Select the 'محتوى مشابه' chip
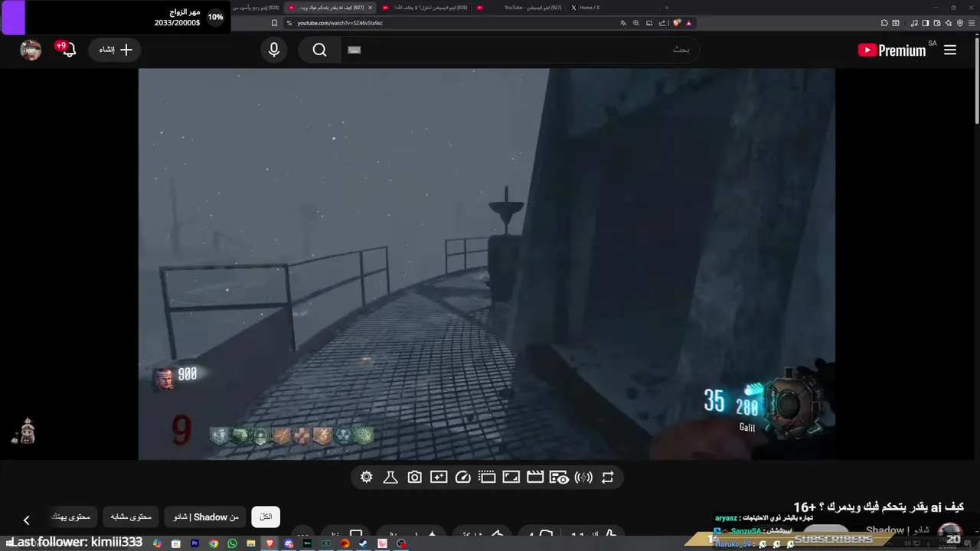 131,517
